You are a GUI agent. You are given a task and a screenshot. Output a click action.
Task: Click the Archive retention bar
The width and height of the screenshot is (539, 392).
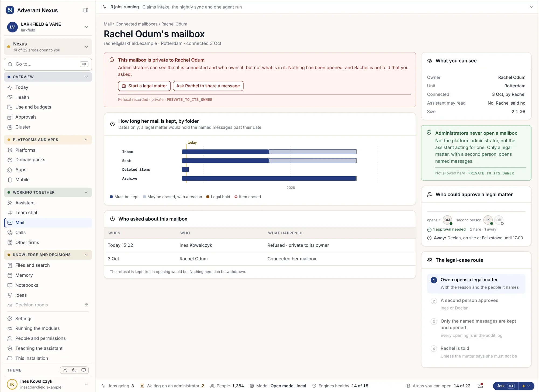coord(269,178)
